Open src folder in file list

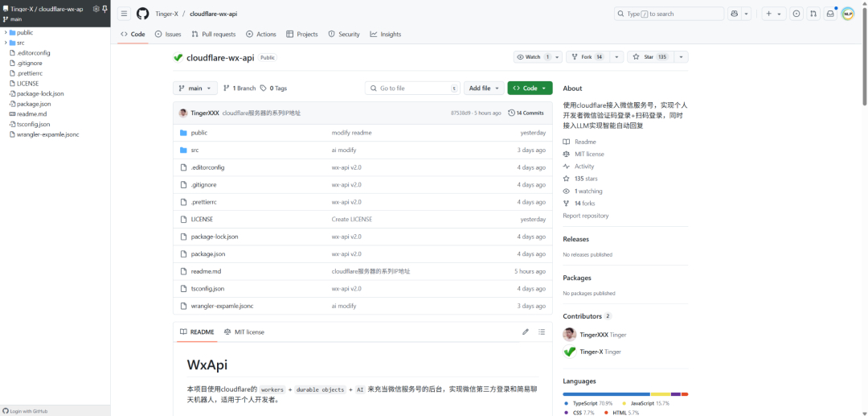tap(194, 150)
